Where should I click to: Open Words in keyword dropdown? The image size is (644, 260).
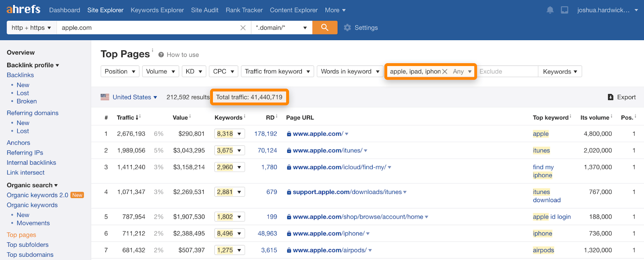(350, 71)
